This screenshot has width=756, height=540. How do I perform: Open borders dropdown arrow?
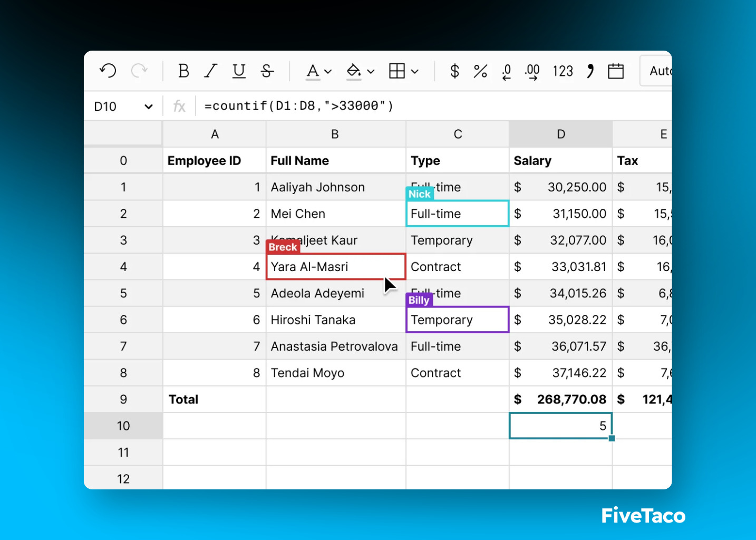(x=415, y=71)
